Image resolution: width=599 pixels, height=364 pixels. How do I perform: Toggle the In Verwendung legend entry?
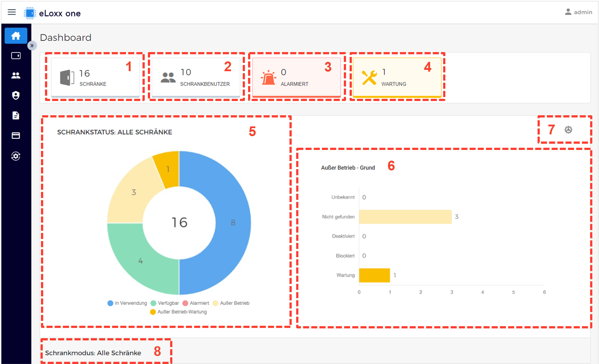[127, 303]
